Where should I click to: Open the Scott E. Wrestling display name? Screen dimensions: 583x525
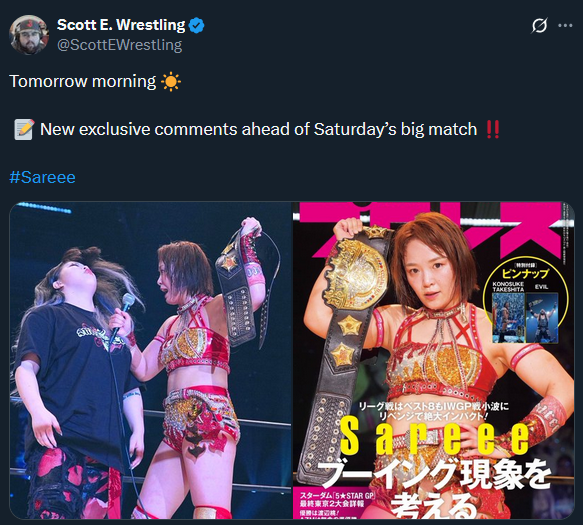(x=121, y=25)
